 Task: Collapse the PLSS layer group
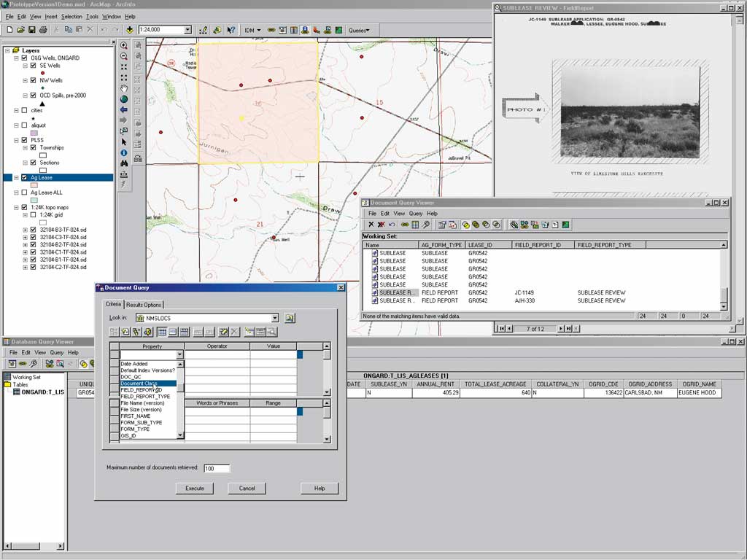(x=16, y=141)
